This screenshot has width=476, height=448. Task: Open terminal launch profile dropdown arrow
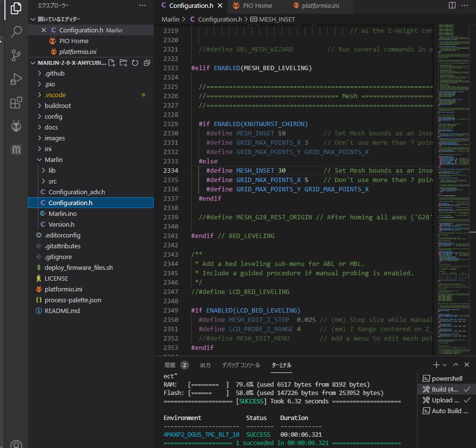445,365
